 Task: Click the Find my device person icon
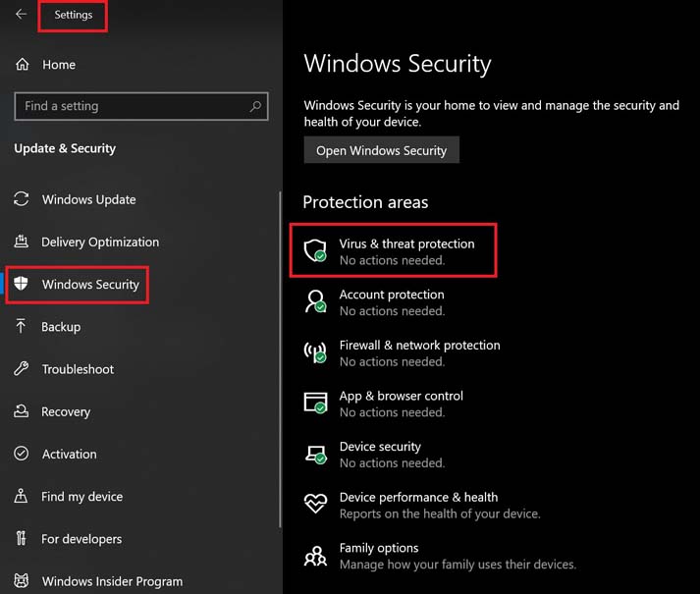click(x=21, y=496)
